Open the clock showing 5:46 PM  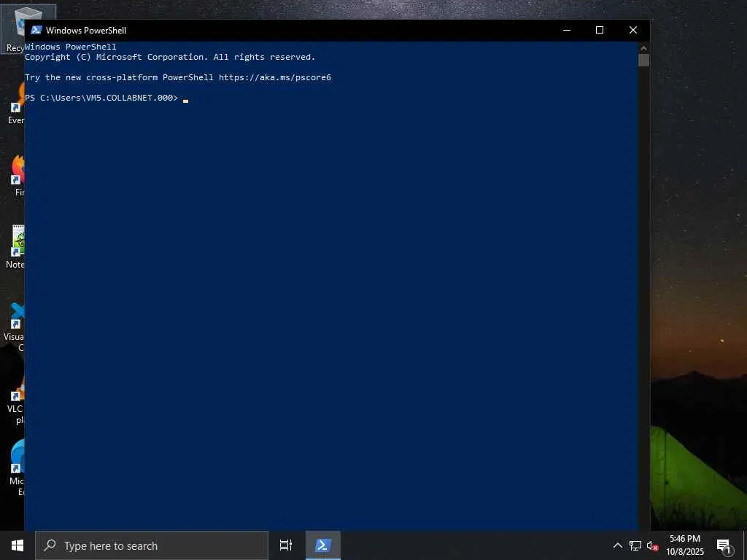(685, 545)
